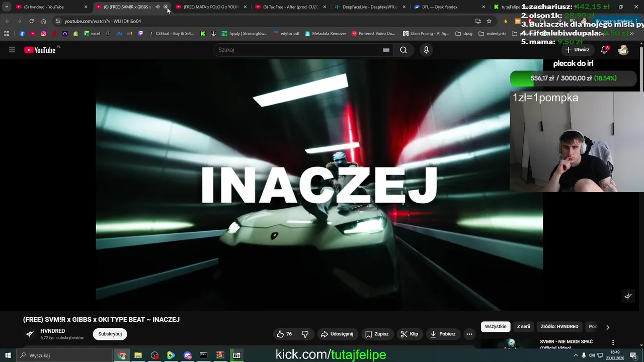Open the HVNDRED channel name link
644x362 pixels.
click(53, 331)
